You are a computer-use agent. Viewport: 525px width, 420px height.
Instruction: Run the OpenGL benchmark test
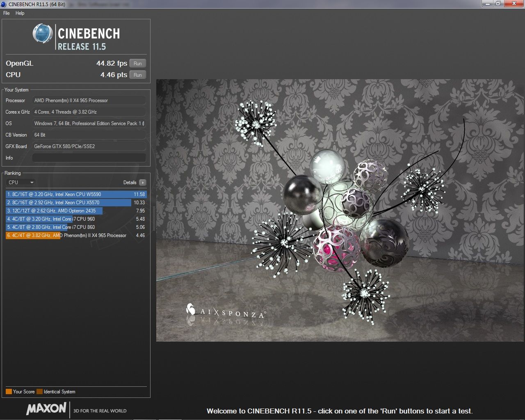tap(138, 63)
